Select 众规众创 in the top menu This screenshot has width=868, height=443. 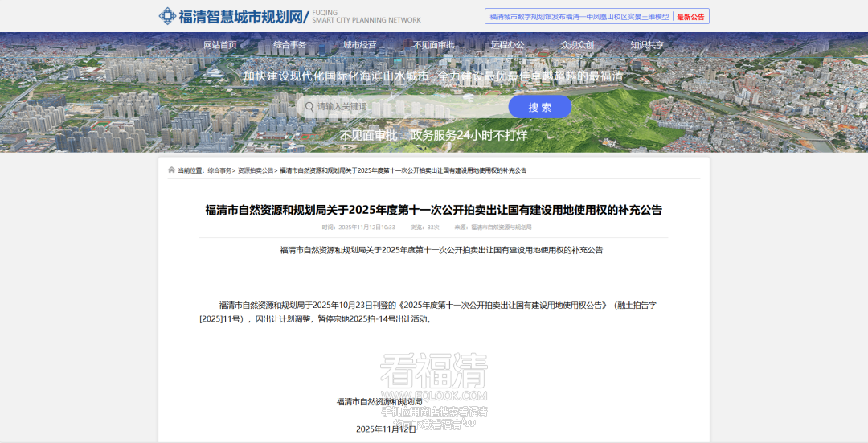click(577, 45)
